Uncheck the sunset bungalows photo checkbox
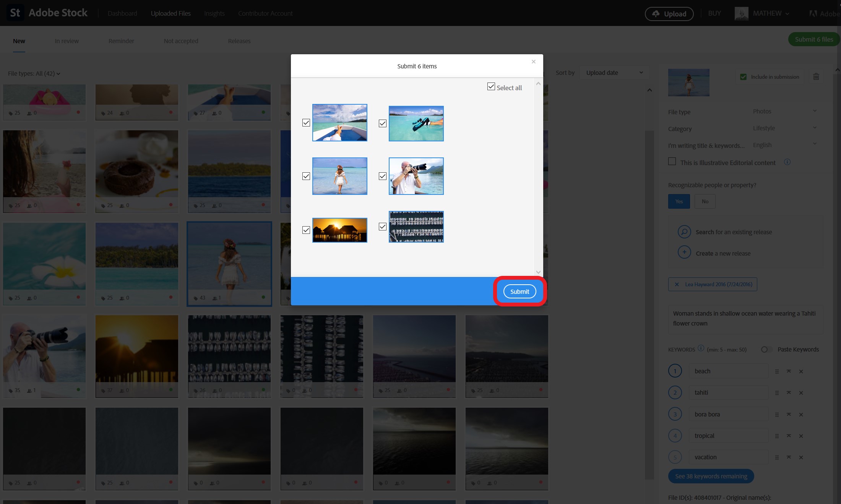The width and height of the screenshot is (841, 504). tap(306, 230)
